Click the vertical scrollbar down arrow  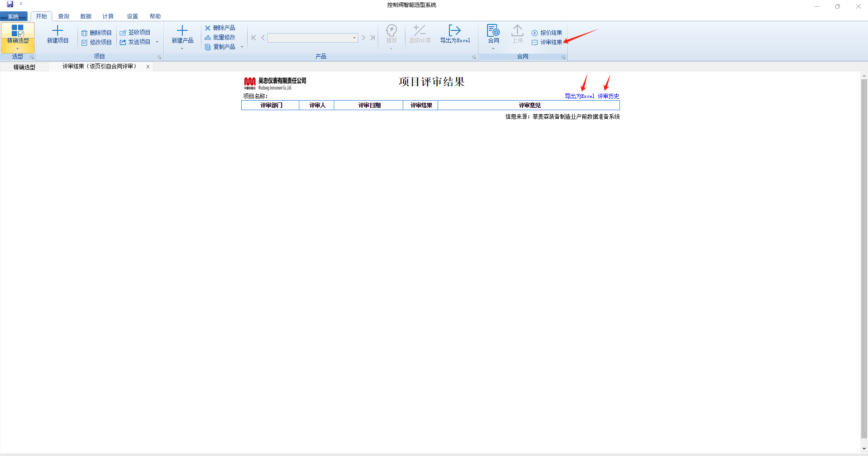(864, 449)
